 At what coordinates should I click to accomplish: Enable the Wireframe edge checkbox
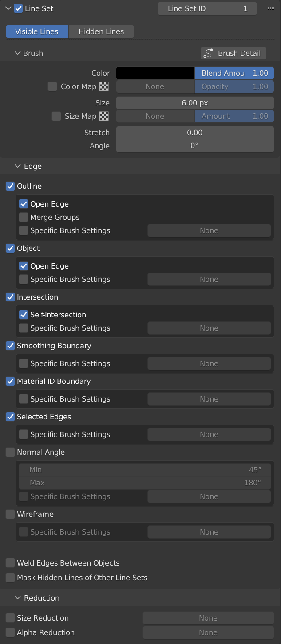pyautogui.click(x=10, y=514)
